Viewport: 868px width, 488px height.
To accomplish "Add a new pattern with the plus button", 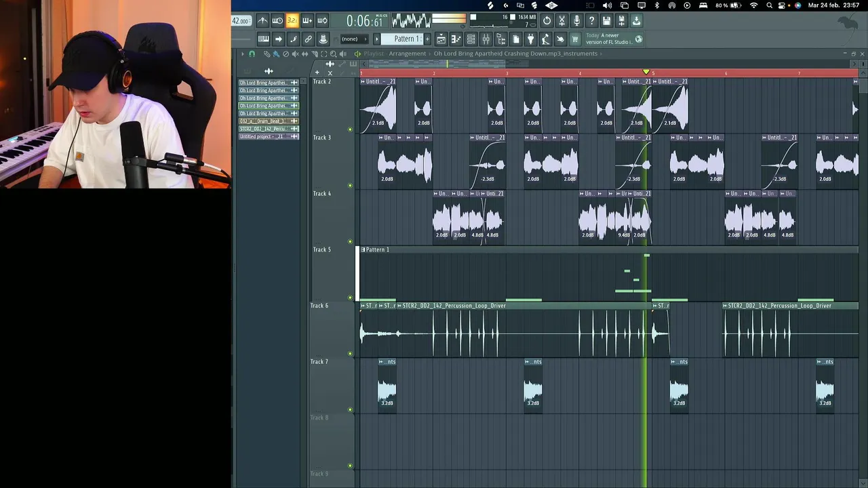I will pos(427,39).
